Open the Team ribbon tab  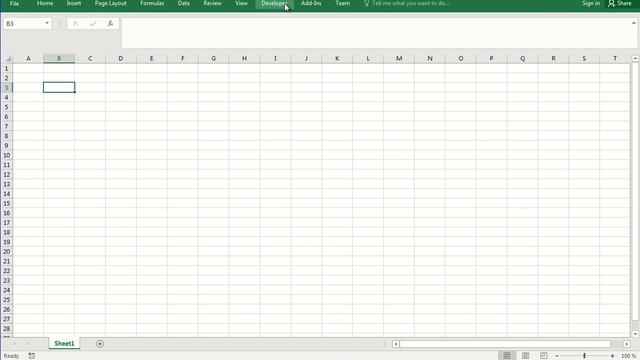pyautogui.click(x=342, y=3)
